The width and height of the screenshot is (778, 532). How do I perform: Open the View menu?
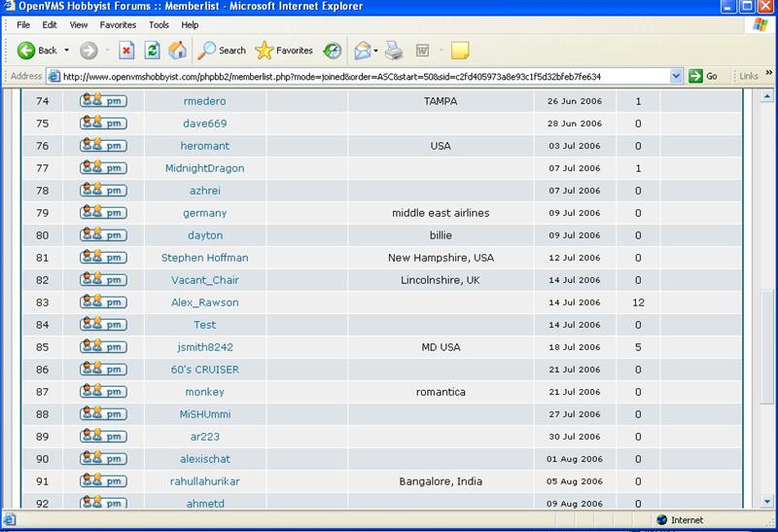click(x=79, y=25)
